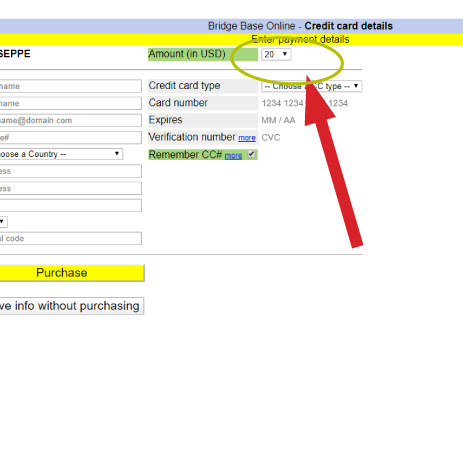The image size is (463, 463).
Task: Click Save info without purchasing button
Action: [x=72, y=306]
